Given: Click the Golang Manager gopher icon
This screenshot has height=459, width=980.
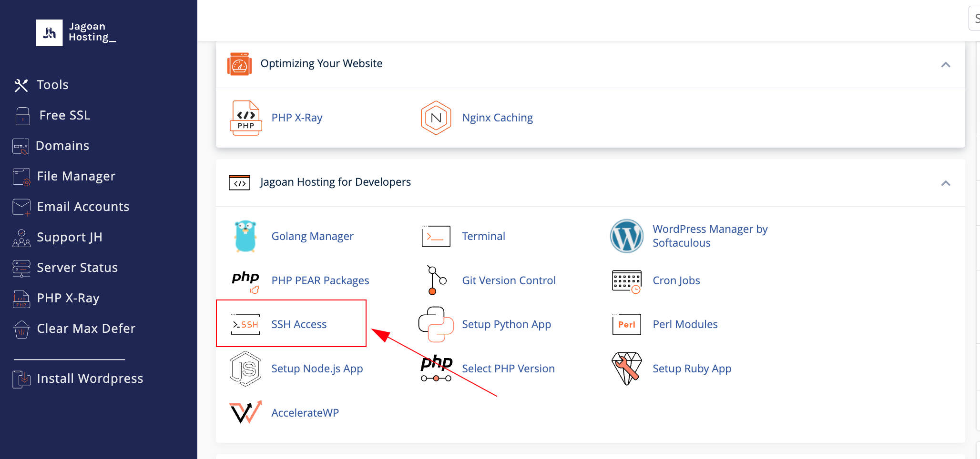Looking at the screenshot, I should click(x=245, y=236).
